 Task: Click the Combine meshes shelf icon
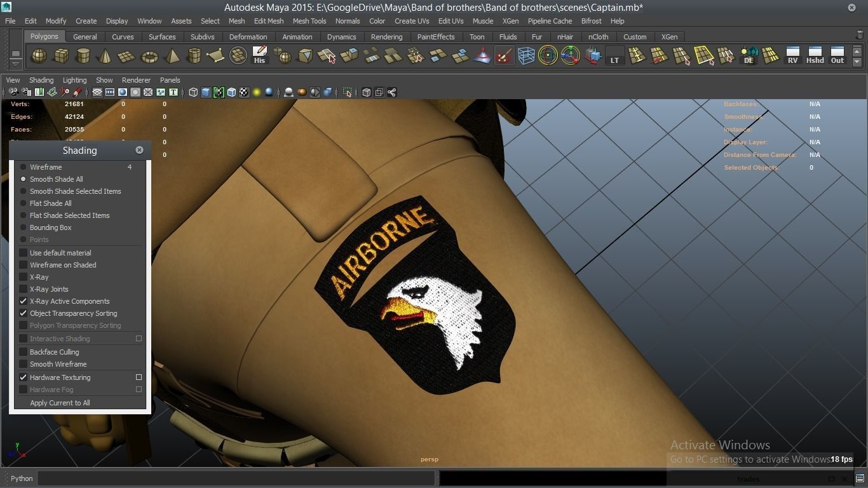(x=282, y=57)
